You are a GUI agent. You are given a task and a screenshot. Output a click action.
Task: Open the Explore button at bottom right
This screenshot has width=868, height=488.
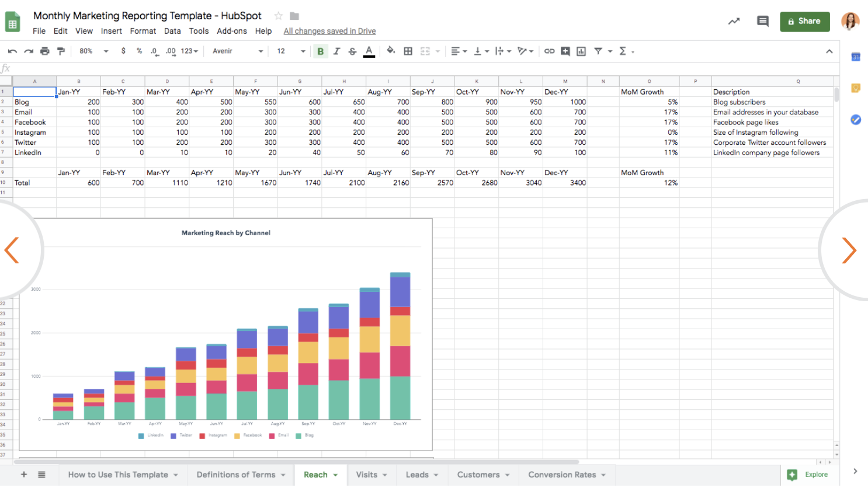(x=808, y=475)
